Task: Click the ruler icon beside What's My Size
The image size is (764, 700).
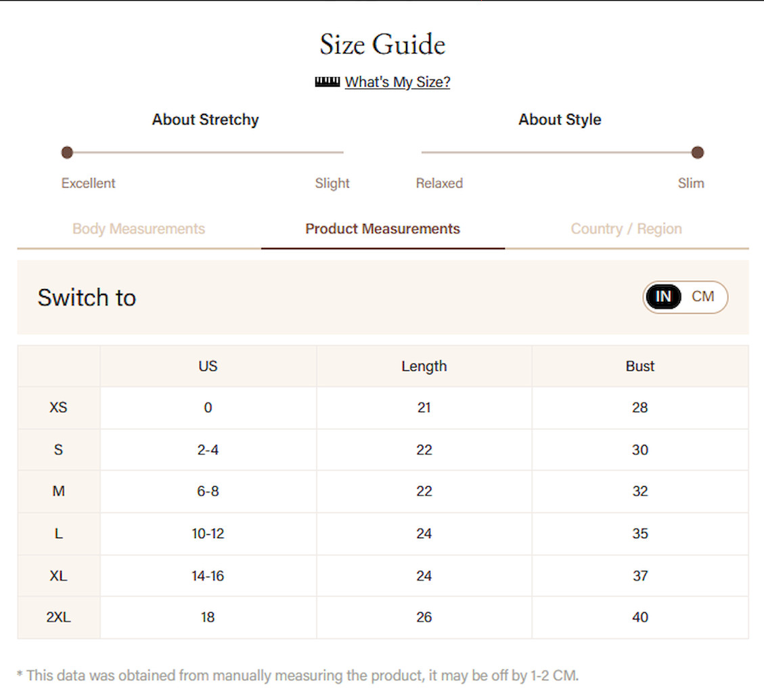Action: pyautogui.click(x=327, y=82)
